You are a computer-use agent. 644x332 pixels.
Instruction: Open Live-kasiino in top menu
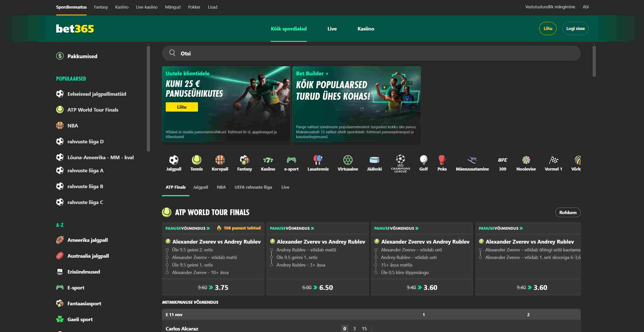click(x=147, y=7)
